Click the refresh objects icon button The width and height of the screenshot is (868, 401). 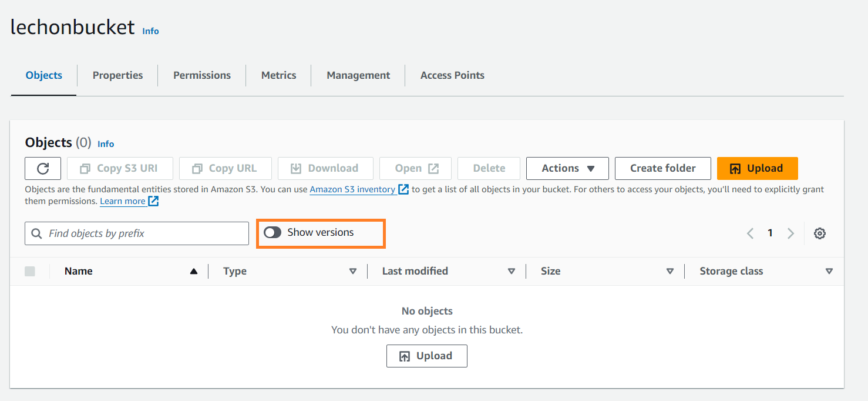point(43,169)
